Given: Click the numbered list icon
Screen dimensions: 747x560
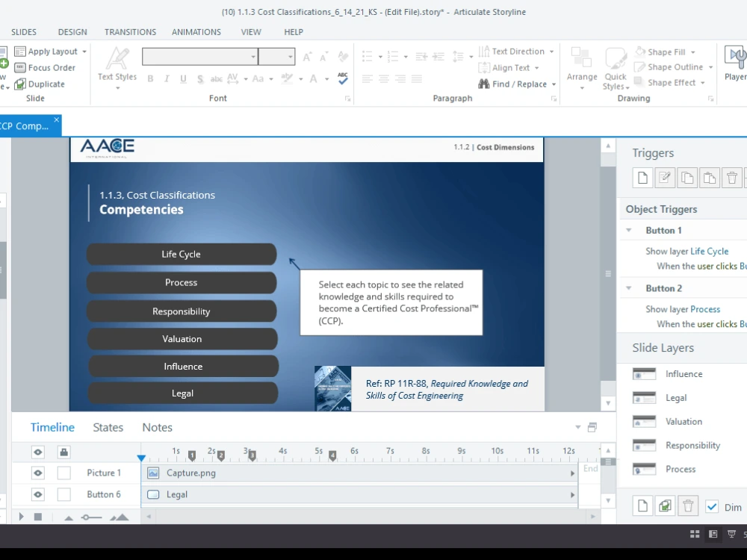Looking at the screenshot, I should [393, 57].
